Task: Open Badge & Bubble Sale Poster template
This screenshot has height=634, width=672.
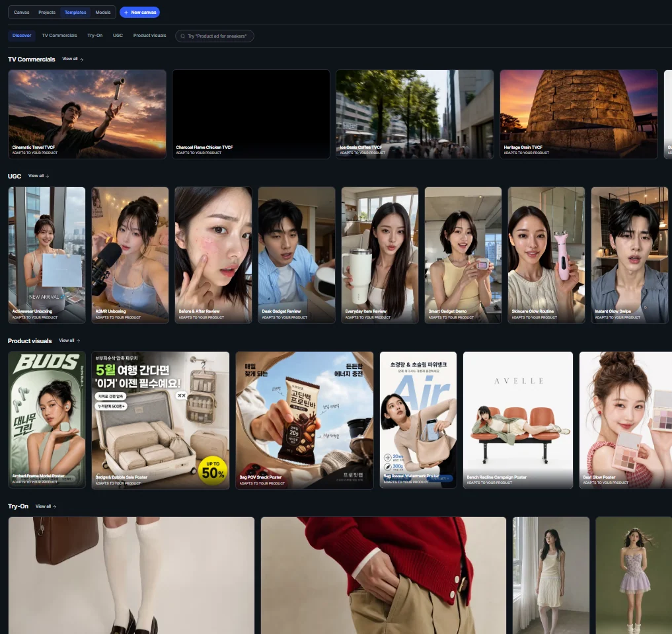Action: 161,420
